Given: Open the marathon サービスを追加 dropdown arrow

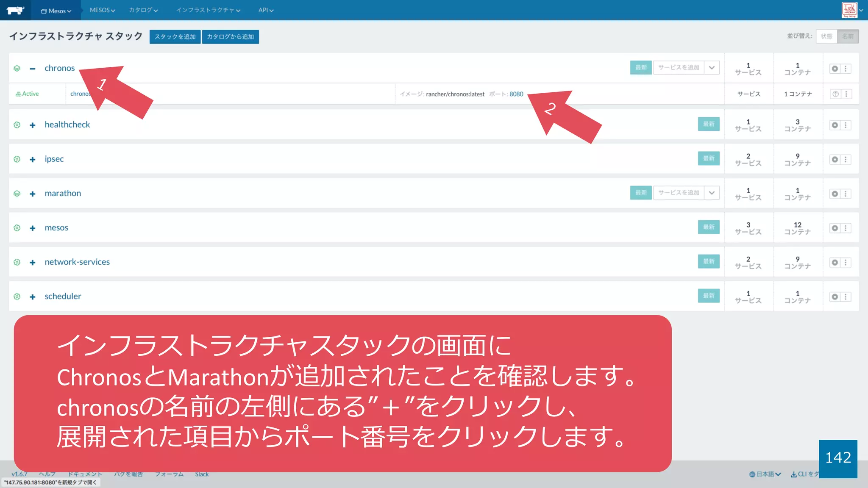Looking at the screenshot, I should click(712, 193).
